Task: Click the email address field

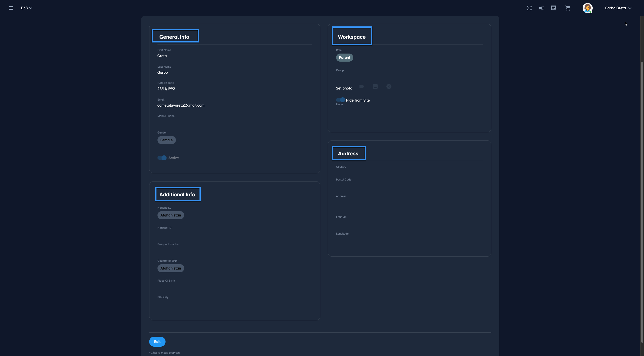Action: pyautogui.click(x=181, y=105)
